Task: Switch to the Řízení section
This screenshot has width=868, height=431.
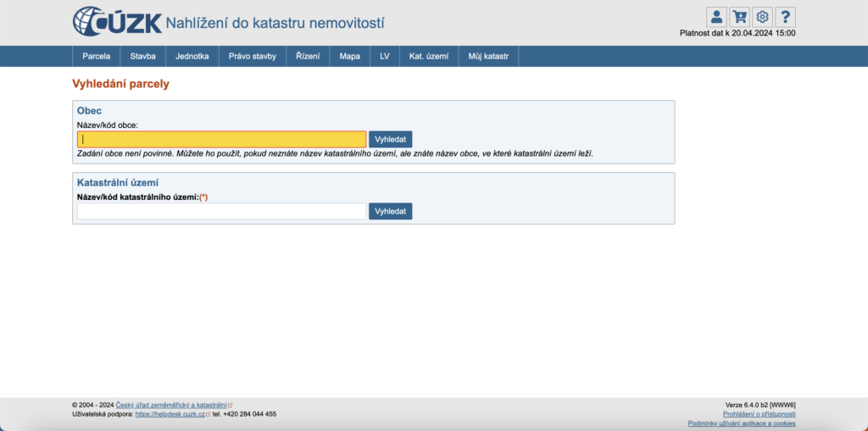Action: (308, 57)
